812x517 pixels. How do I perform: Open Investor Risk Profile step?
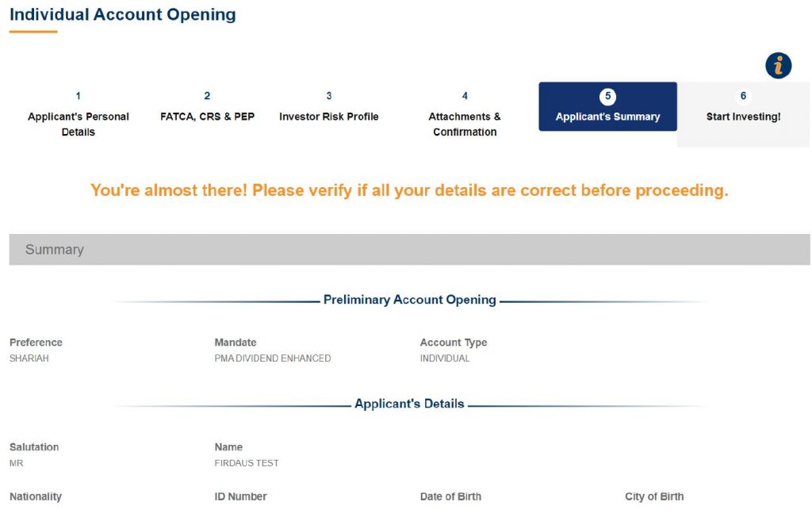(329, 117)
